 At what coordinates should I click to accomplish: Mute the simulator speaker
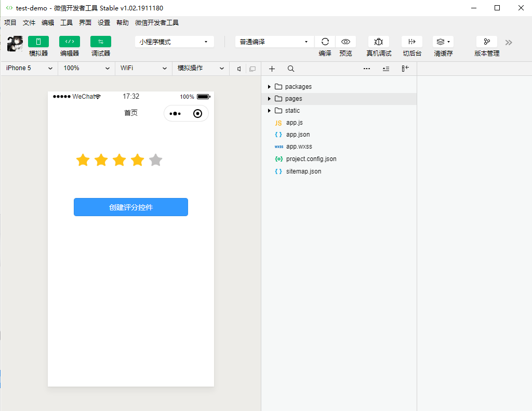(238, 69)
